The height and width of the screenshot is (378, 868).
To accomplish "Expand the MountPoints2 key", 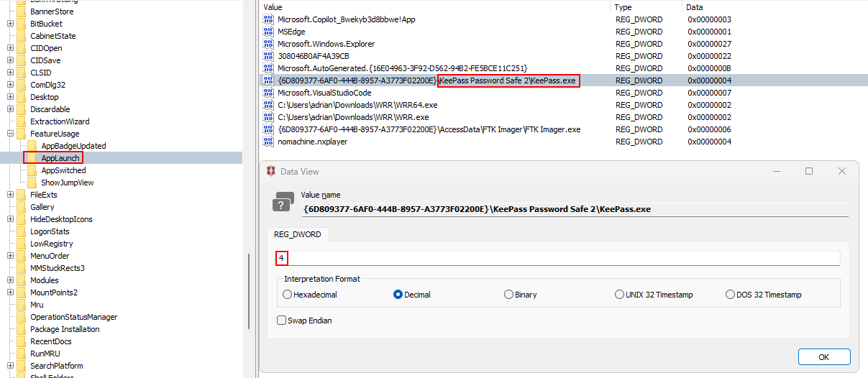I will (10, 292).
